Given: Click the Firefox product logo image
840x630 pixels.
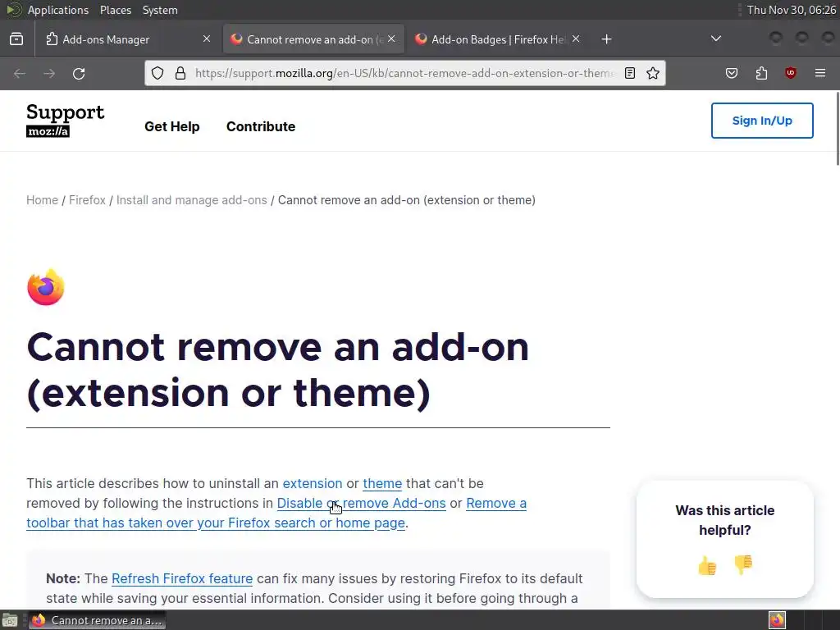Looking at the screenshot, I should [x=46, y=287].
